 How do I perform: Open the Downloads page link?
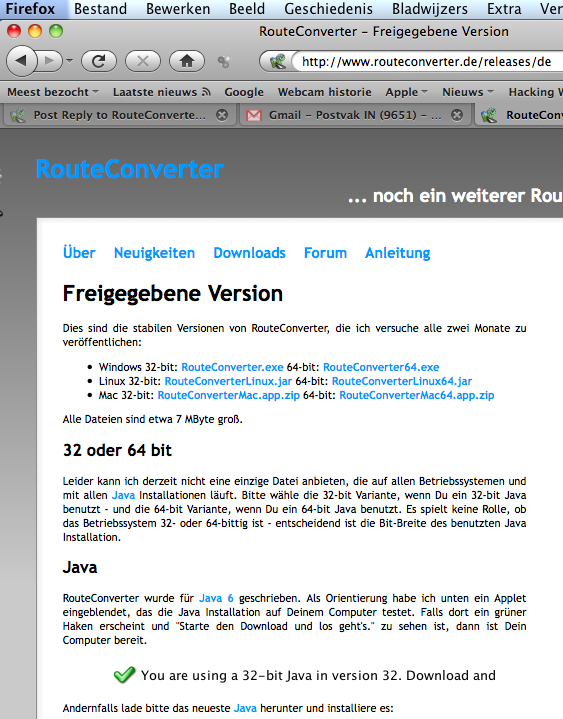[249, 253]
